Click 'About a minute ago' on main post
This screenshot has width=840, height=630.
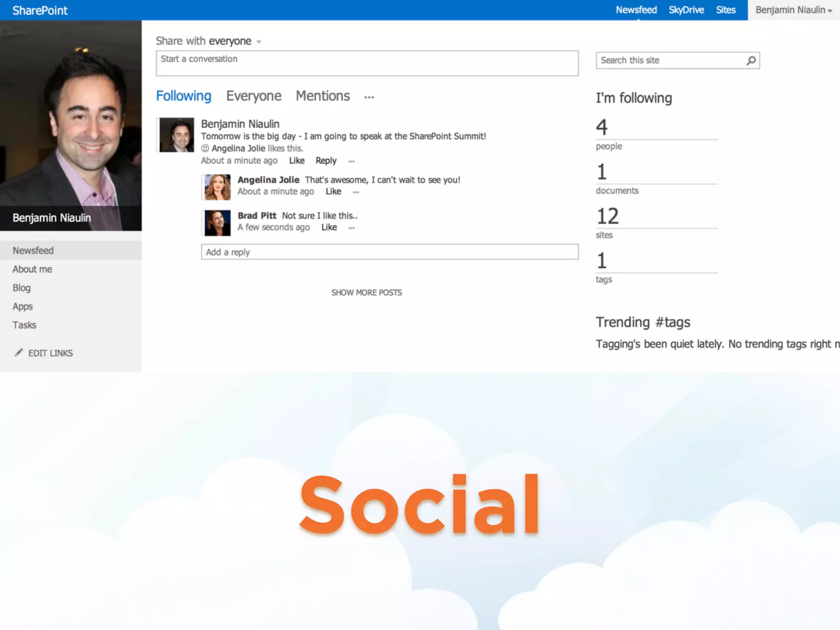coord(239,161)
